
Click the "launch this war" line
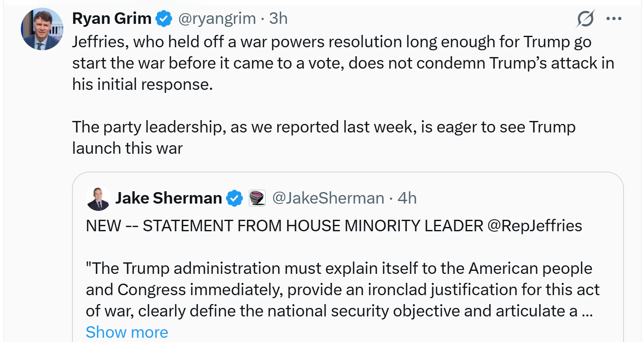click(x=127, y=148)
